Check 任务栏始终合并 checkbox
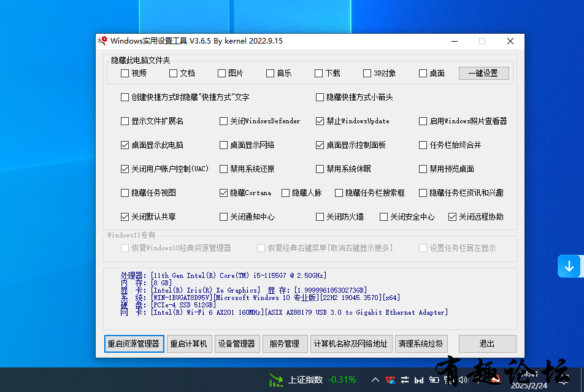The image size is (584, 392). [423, 145]
